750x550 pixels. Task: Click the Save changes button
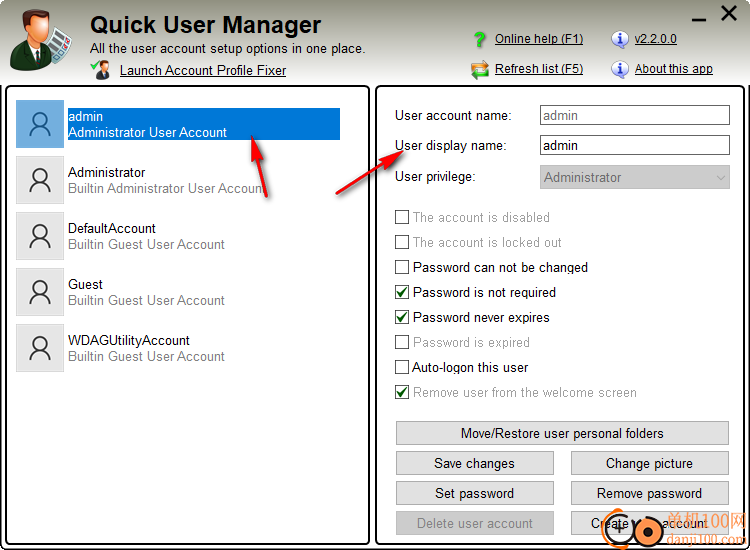tap(474, 463)
